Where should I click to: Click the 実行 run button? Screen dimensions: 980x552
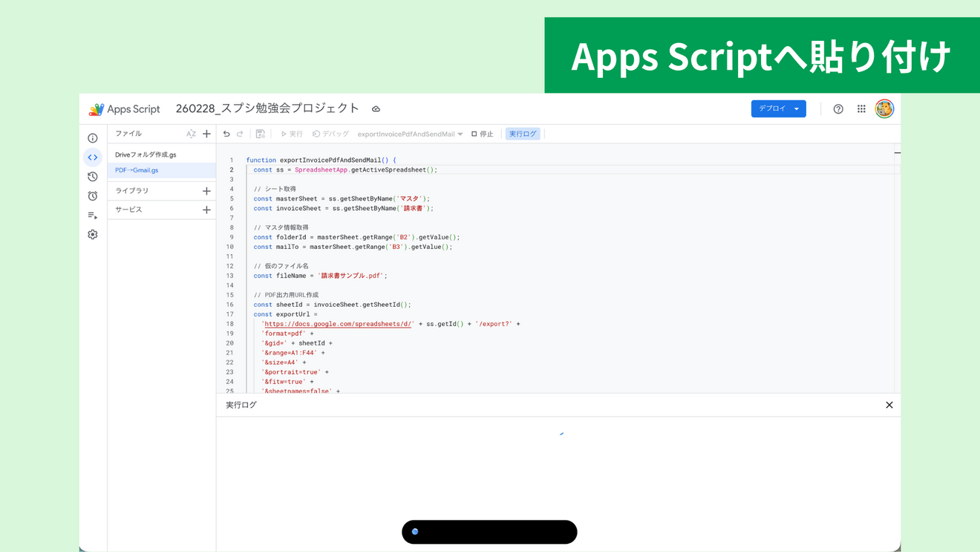(x=292, y=134)
